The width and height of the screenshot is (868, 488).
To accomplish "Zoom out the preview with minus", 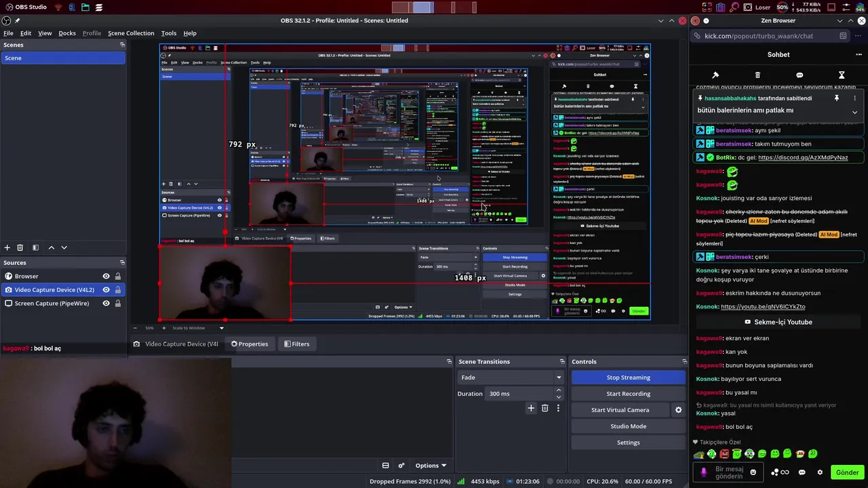I will coord(136,328).
